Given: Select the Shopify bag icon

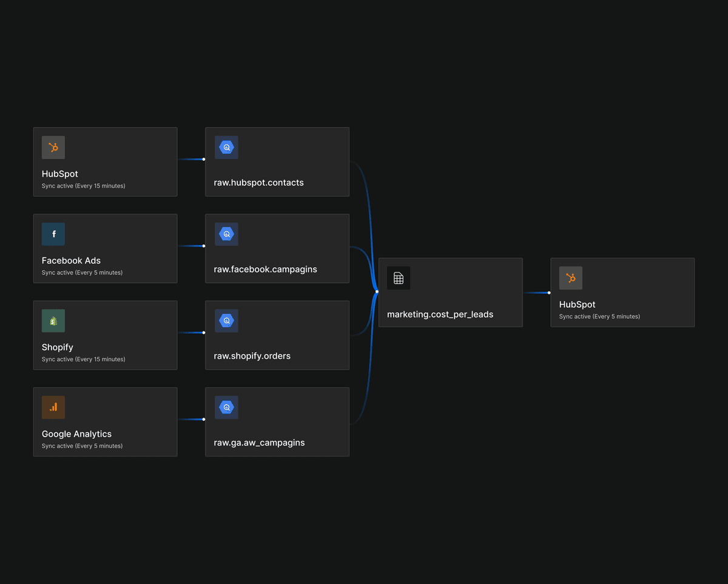Looking at the screenshot, I should point(53,321).
